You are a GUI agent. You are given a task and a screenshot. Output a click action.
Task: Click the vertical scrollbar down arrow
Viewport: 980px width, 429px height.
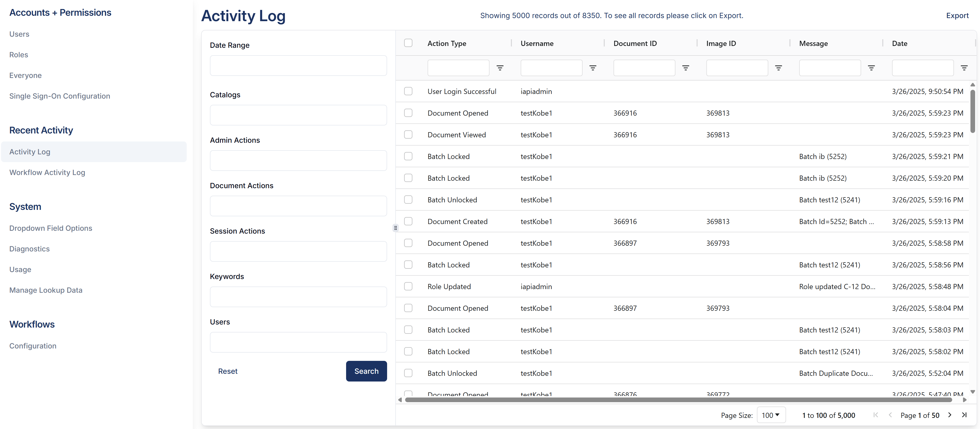click(x=972, y=392)
